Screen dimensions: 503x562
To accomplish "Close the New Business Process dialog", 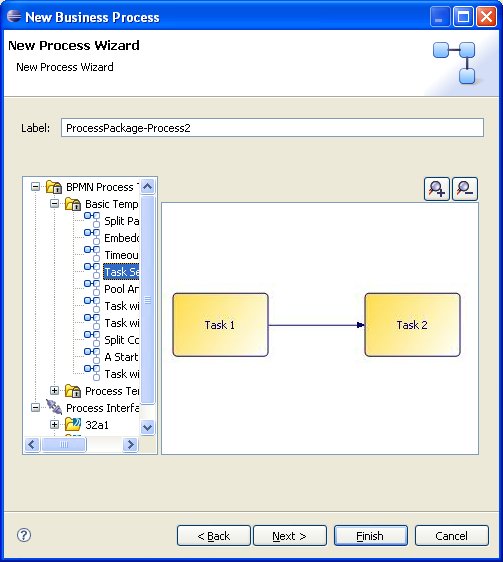I will tap(486, 17).
